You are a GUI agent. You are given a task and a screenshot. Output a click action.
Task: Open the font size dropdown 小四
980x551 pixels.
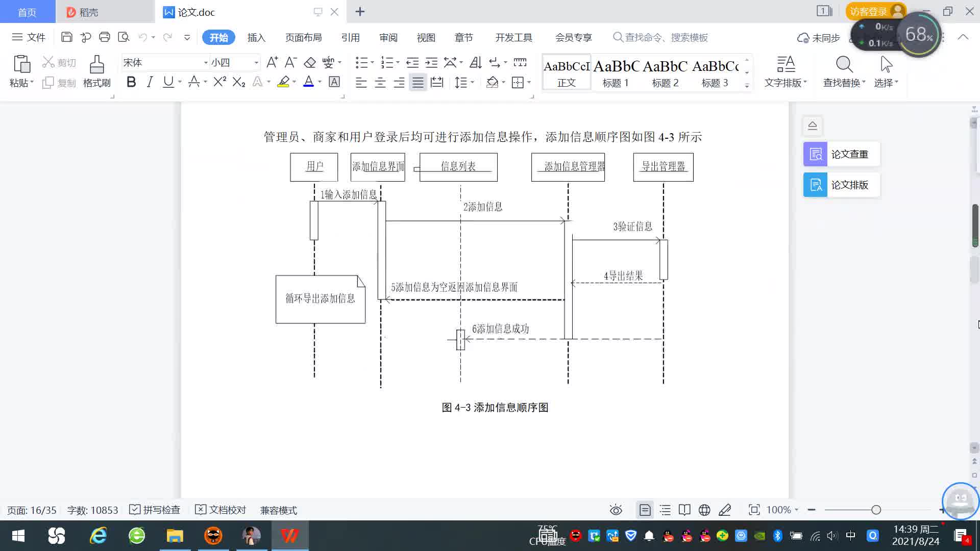(x=256, y=62)
